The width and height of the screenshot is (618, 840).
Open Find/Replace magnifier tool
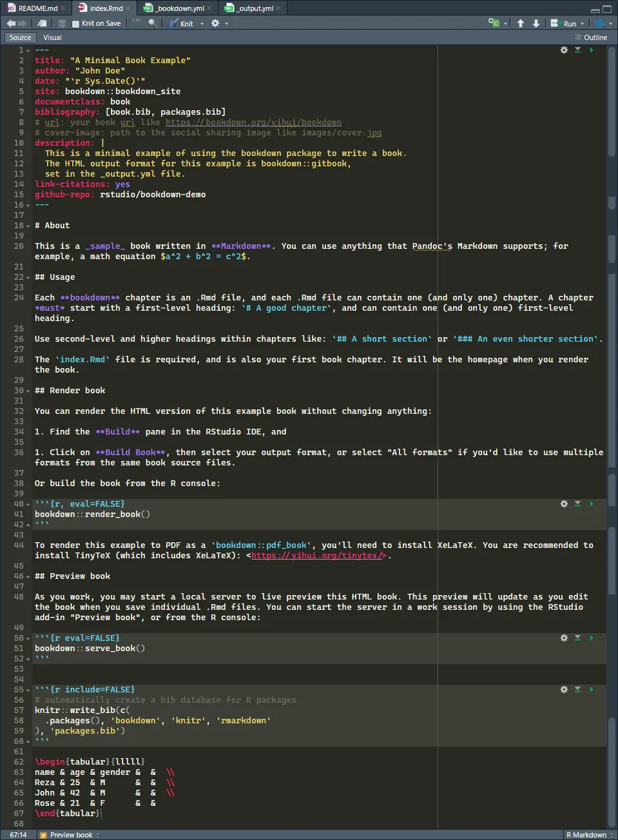click(x=153, y=23)
